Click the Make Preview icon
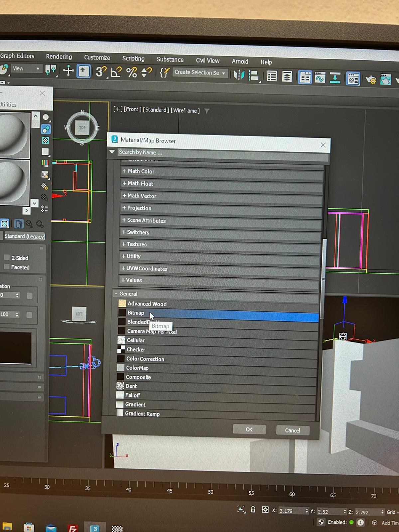 [45, 175]
